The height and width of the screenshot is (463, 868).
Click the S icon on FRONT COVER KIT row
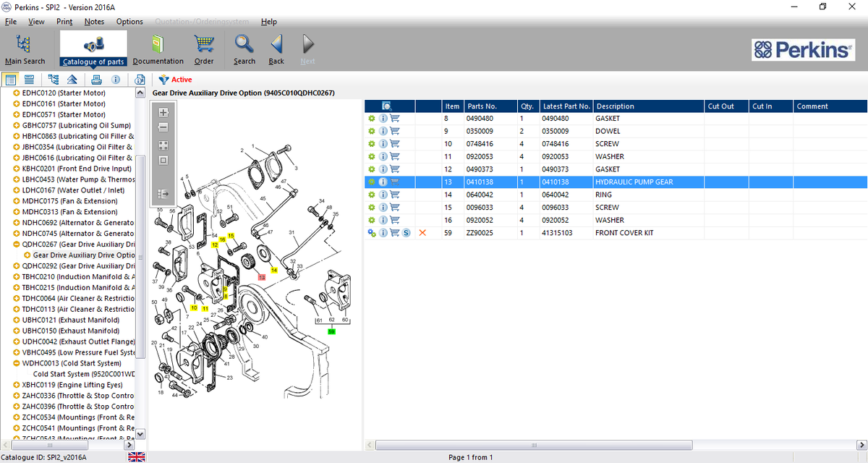click(407, 233)
